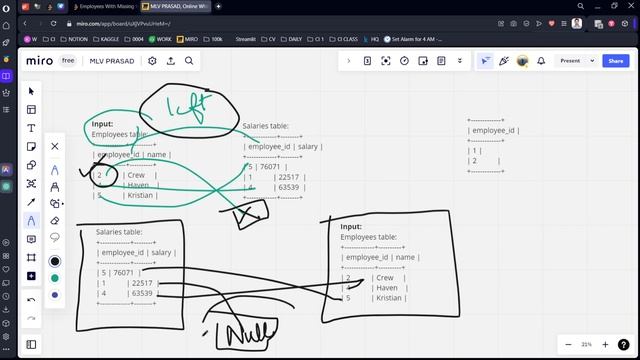Screen dimensions: 640x360
Task: Open the WORK bookmark
Action: point(160,39)
